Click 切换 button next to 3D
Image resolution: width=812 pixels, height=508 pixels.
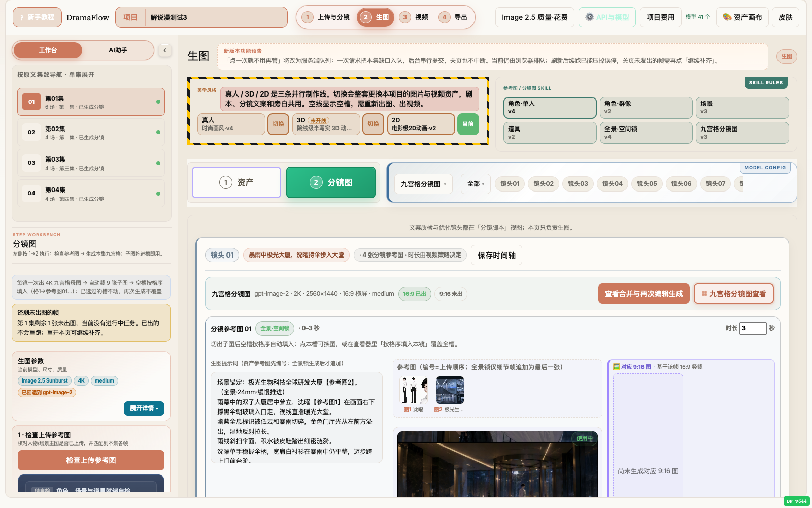pyautogui.click(x=373, y=124)
